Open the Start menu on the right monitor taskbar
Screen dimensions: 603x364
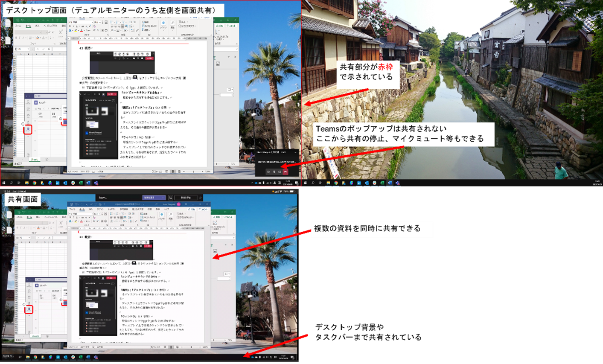click(x=306, y=183)
